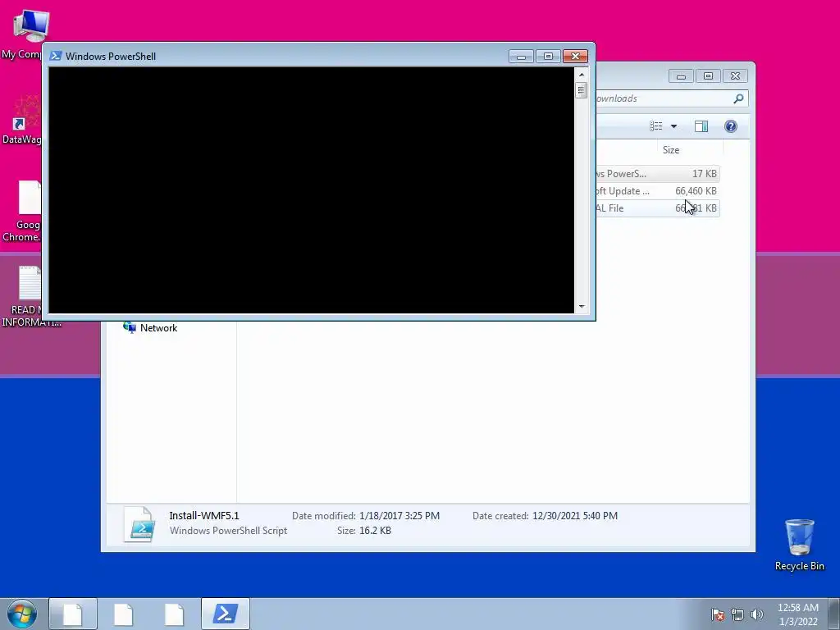Click the Date created value 12/30/2021 5:40 PM
The width and height of the screenshot is (840, 630).
[575, 516]
